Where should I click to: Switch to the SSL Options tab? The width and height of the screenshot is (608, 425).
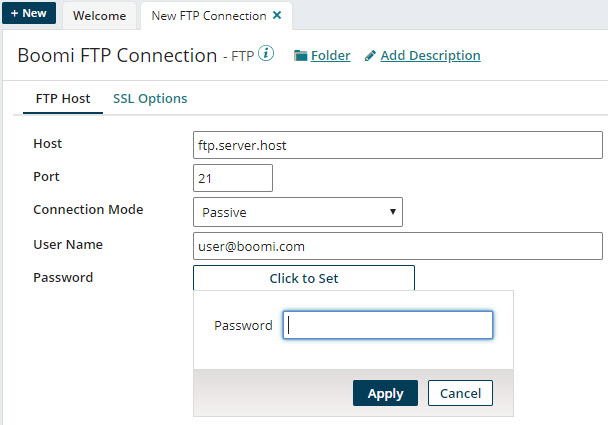[149, 99]
